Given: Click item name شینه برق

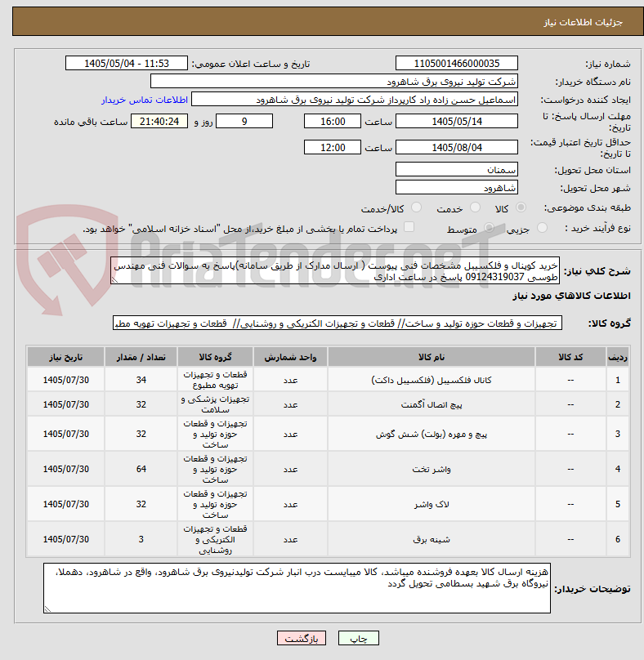Looking at the screenshot, I should point(432,539).
